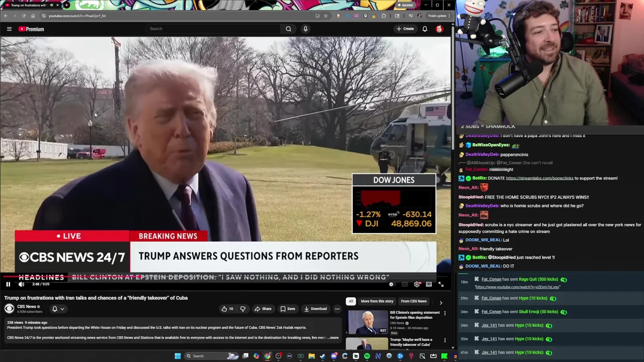Open more actions ellipsis under video
The image size is (644, 362).
[337, 309]
